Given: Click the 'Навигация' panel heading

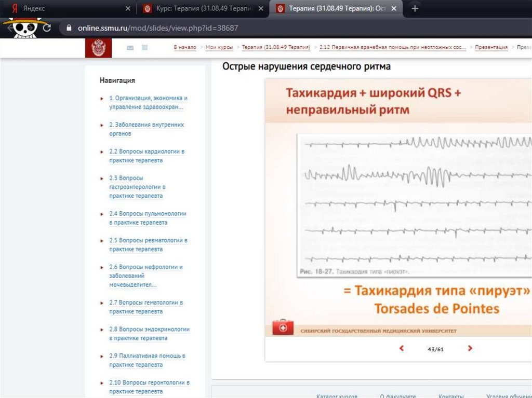Looking at the screenshot, I should tap(117, 80).
